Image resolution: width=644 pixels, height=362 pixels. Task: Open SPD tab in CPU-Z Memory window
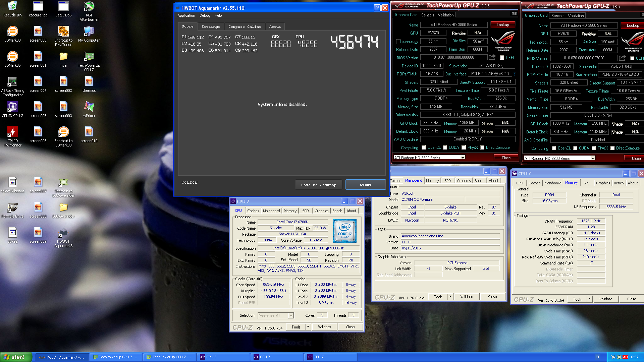pos(587,183)
